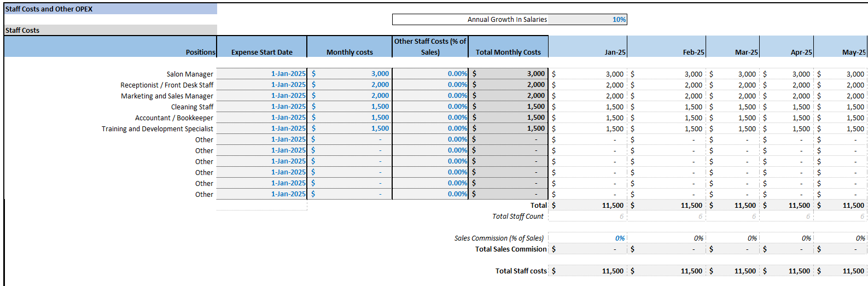Screen dimensions: 868x286
Task: Select the Annual Growth In Salaries 10% cell
Action: [x=587, y=20]
